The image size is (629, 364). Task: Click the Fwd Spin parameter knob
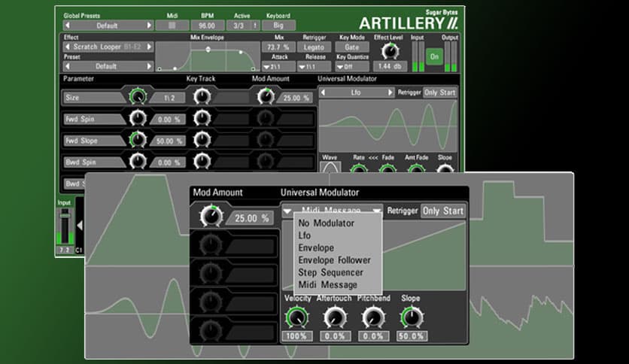[138, 118]
